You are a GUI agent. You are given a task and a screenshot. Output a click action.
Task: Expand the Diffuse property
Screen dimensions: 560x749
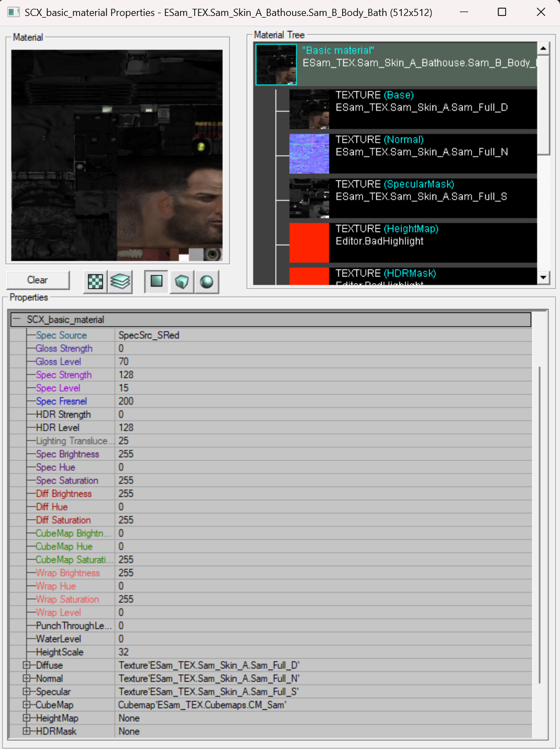point(26,665)
